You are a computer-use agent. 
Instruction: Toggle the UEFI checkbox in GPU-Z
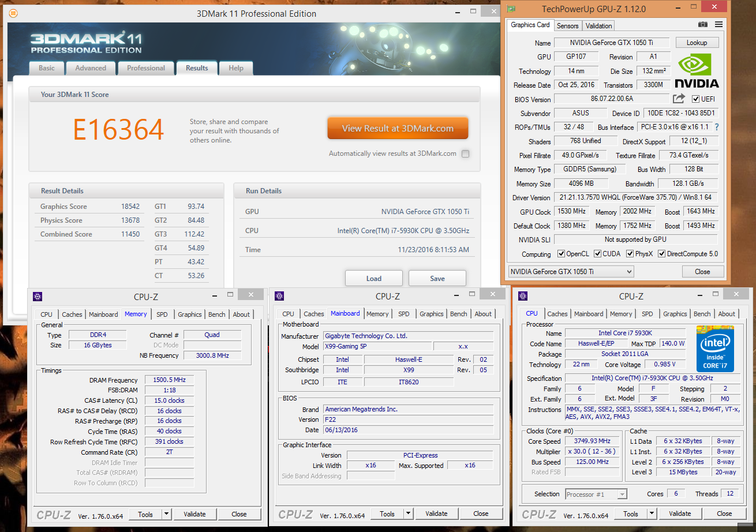click(x=695, y=99)
